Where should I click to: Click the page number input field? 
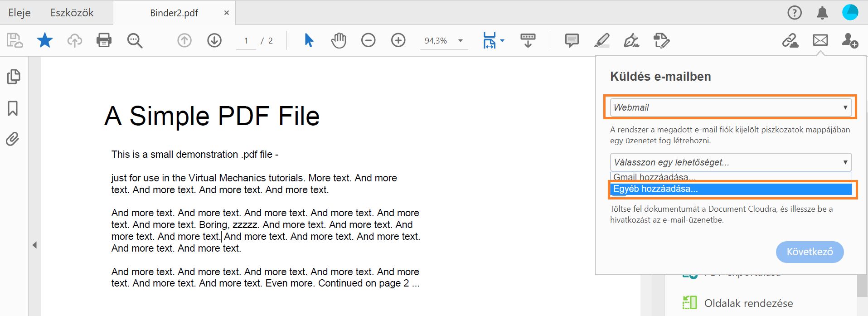[x=246, y=41]
